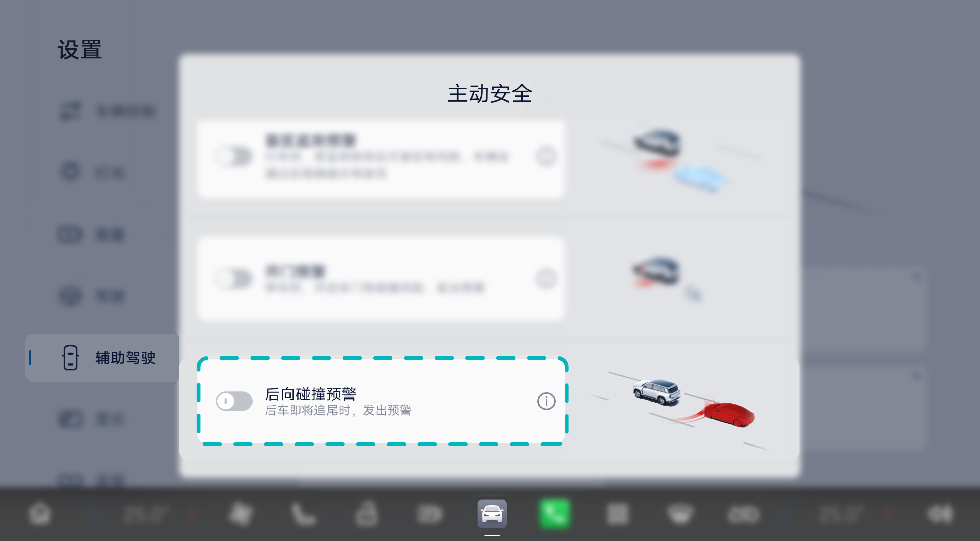Click the 后车即将追尾时 description text
This screenshot has height=541, width=980.
[307, 411]
